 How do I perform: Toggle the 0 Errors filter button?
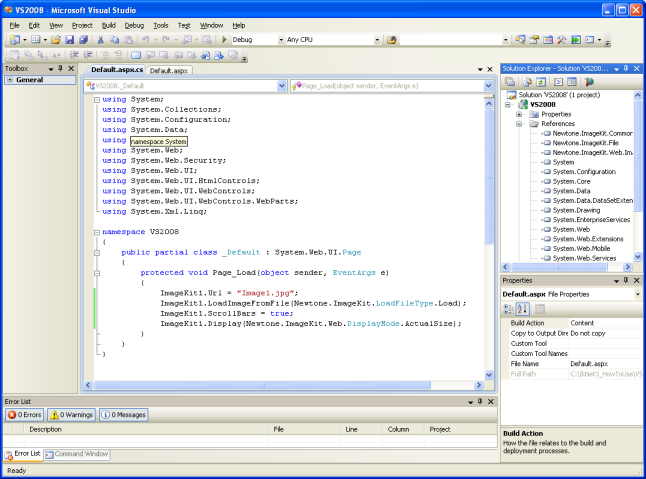click(x=24, y=415)
